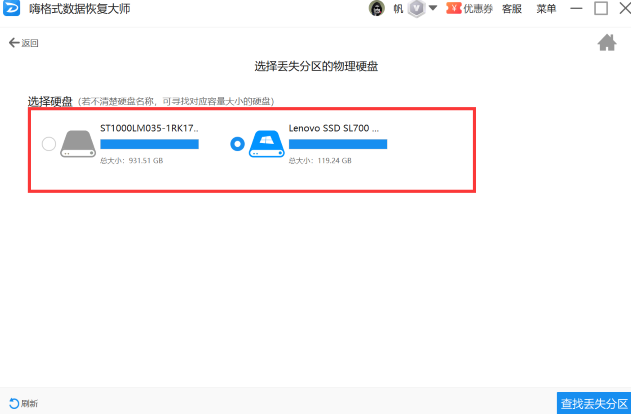Screen dimensions: 631x414
Task: Go back using the 返回 button
Action: click(x=23, y=43)
